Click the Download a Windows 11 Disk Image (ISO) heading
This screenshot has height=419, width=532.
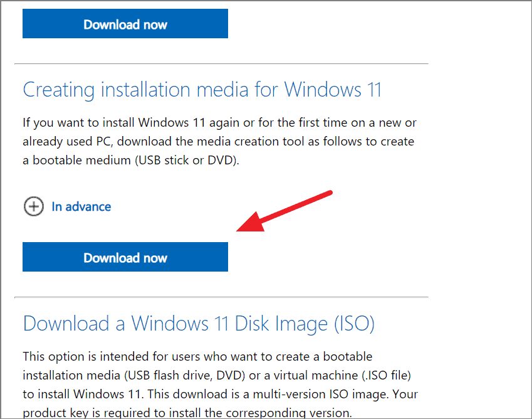coord(199,323)
